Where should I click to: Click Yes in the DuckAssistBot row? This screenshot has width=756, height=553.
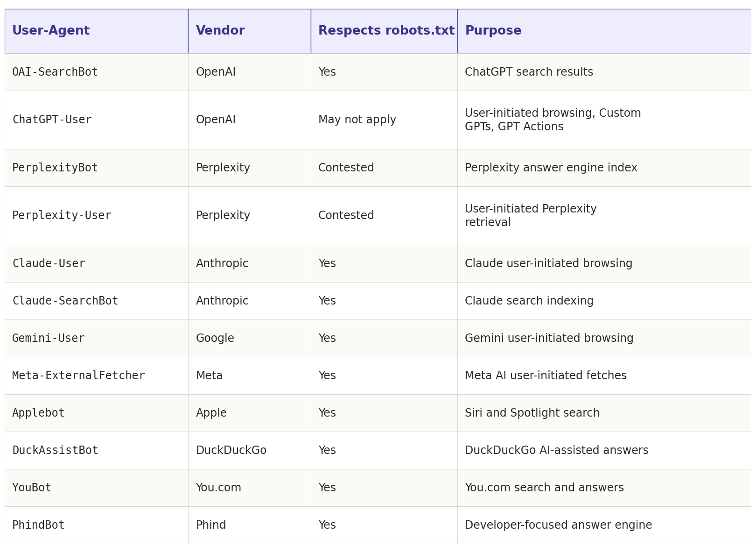384,450
